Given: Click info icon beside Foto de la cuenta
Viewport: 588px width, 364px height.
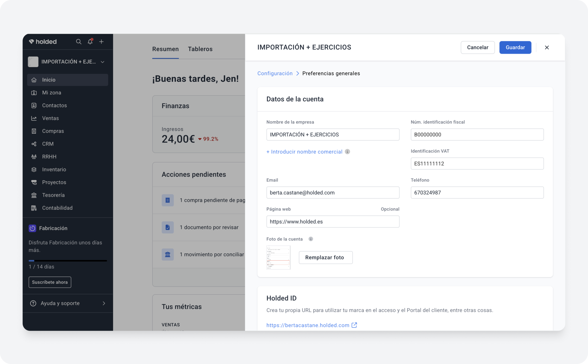Looking at the screenshot, I should coord(311,239).
